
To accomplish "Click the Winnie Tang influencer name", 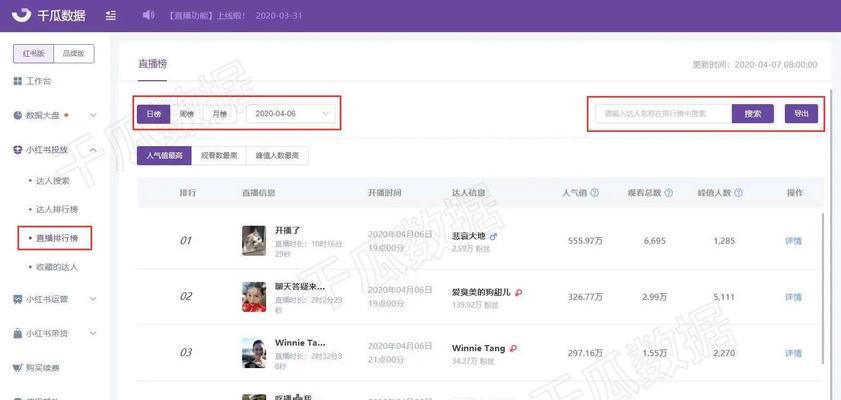I will click(x=478, y=349).
